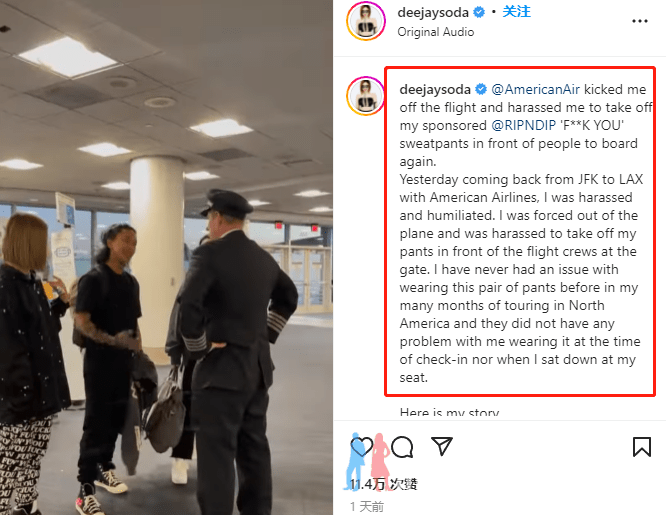The width and height of the screenshot is (666, 515).
Task: Open comments via speech bubble icon
Action: pos(402,447)
